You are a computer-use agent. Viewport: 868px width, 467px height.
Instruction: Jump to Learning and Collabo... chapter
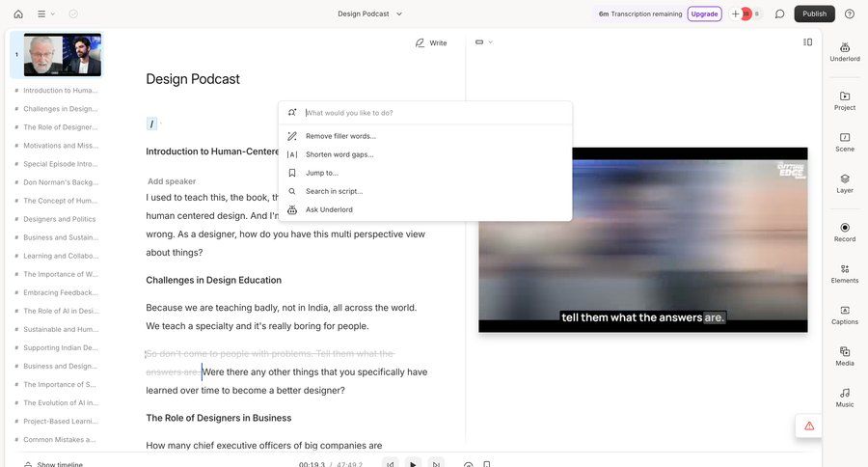[x=61, y=256]
